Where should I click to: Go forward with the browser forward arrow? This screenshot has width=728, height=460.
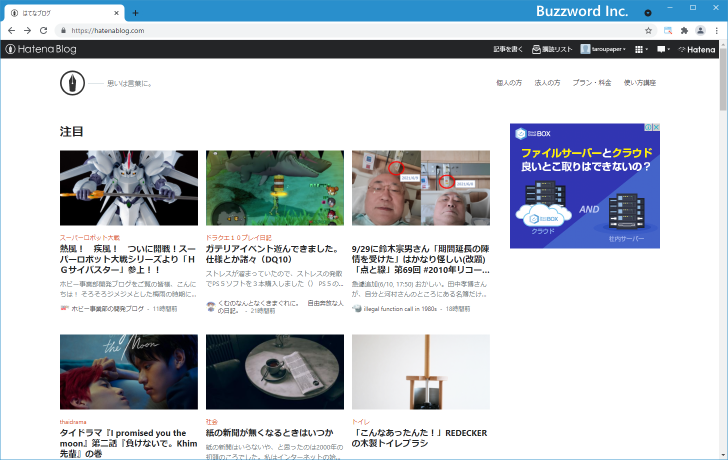point(27,31)
